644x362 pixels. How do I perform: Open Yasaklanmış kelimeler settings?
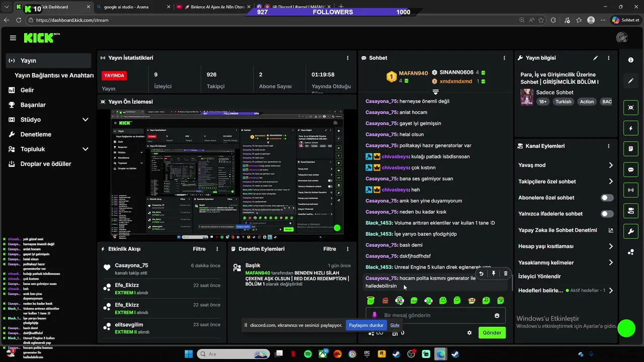(566, 262)
